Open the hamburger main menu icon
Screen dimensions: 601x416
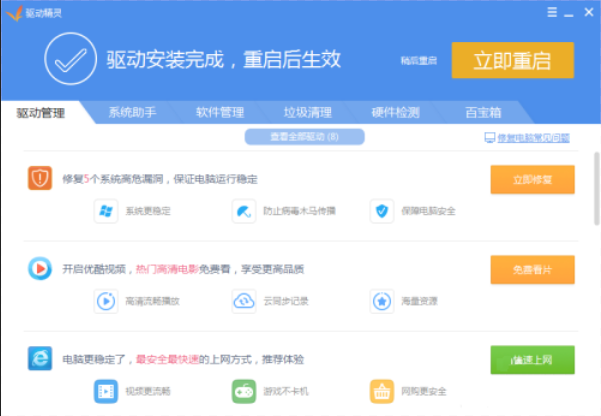click(x=552, y=12)
